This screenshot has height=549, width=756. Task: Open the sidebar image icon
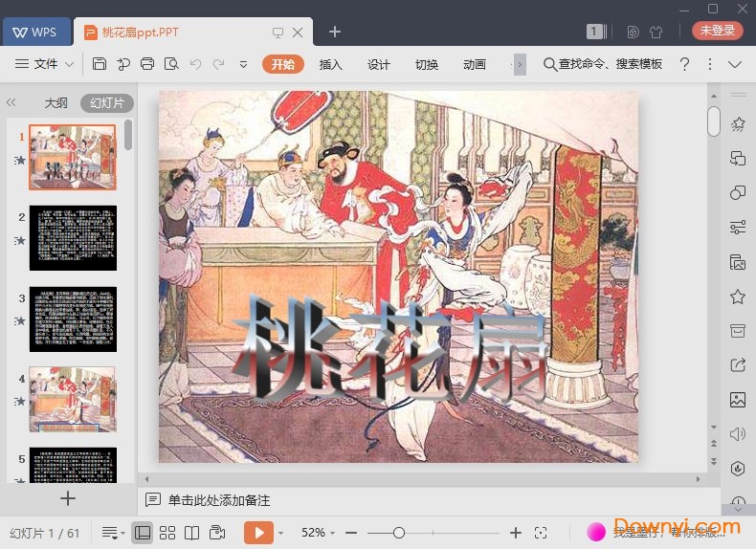click(738, 400)
